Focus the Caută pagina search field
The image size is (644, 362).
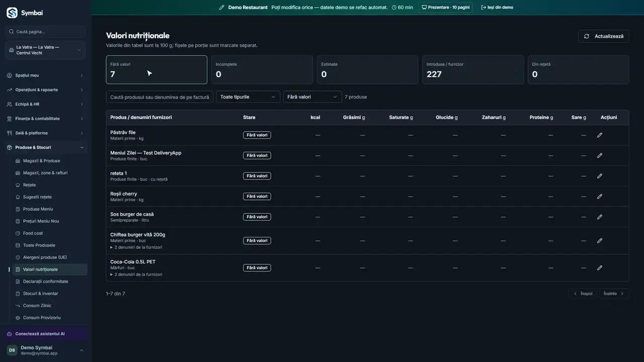[45, 32]
